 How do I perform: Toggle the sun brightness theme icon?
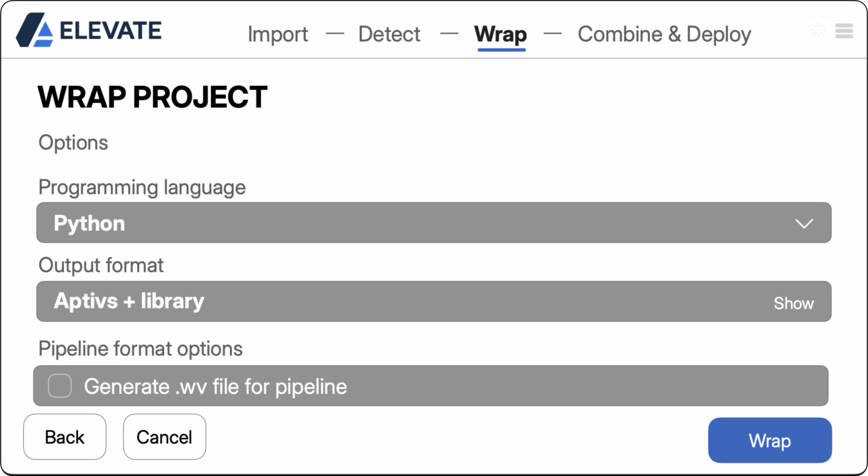coord(817,30)
